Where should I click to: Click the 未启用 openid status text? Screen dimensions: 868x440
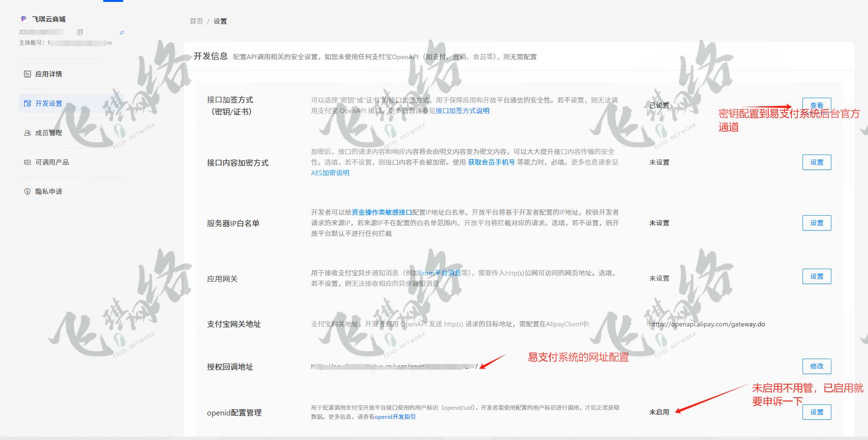click(659, 412)
